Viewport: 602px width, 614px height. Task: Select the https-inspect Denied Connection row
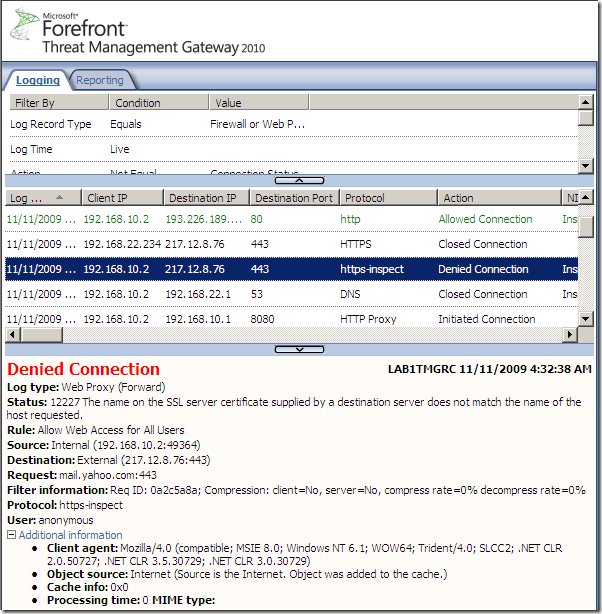coord(291,269)
